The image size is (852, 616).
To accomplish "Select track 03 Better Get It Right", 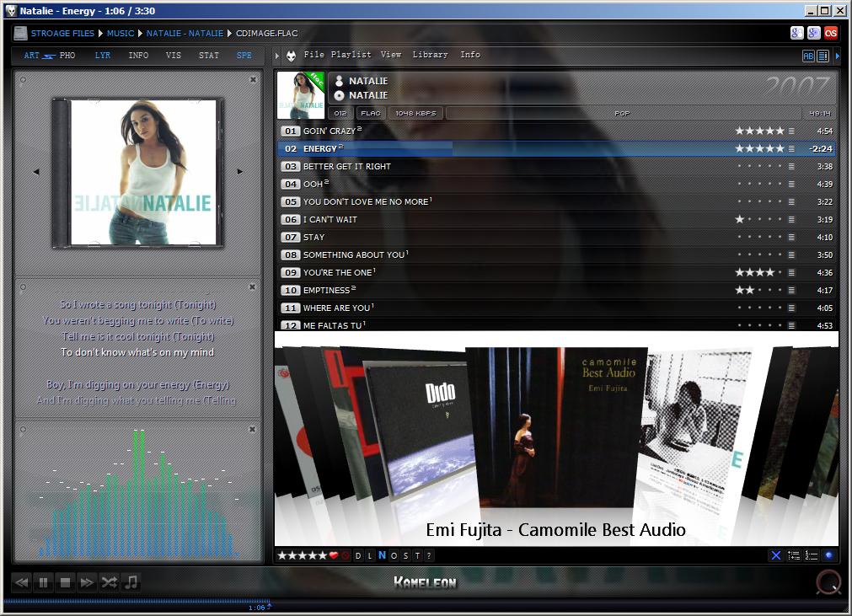I will pos(556,166).
